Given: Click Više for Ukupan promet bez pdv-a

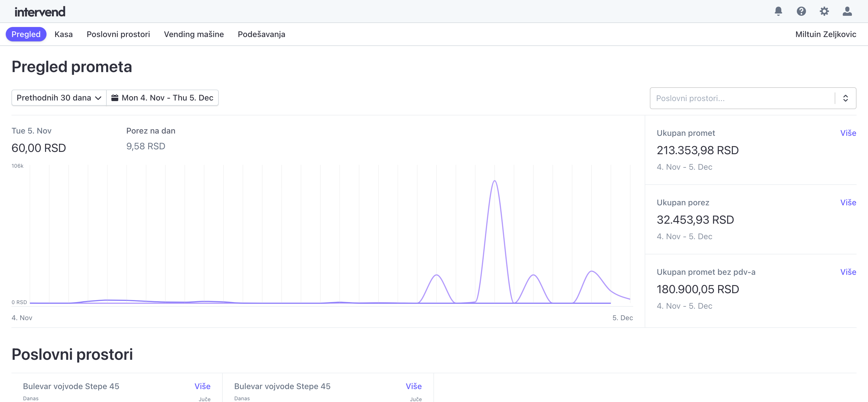Looking at the screenshot, I should (x=848, y=272).
